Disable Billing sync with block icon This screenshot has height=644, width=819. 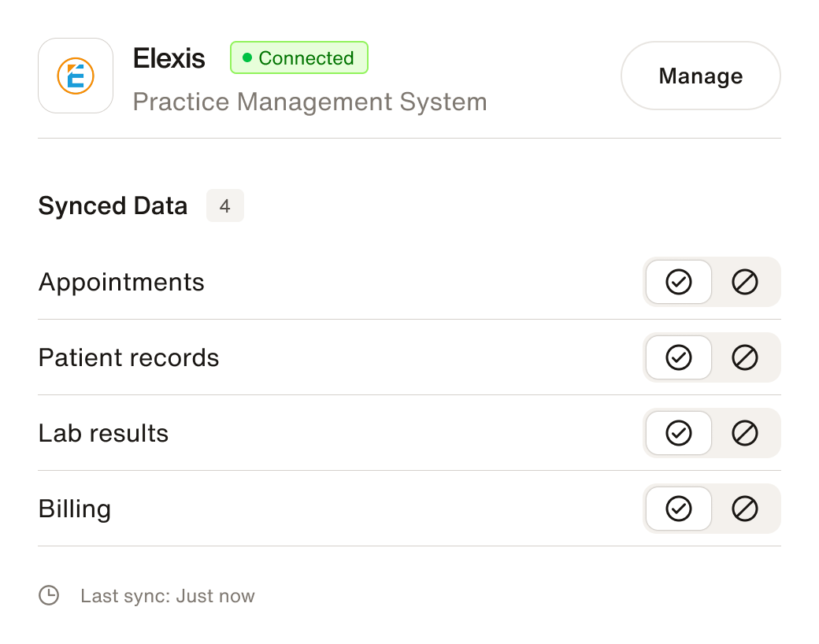point(744,509)
